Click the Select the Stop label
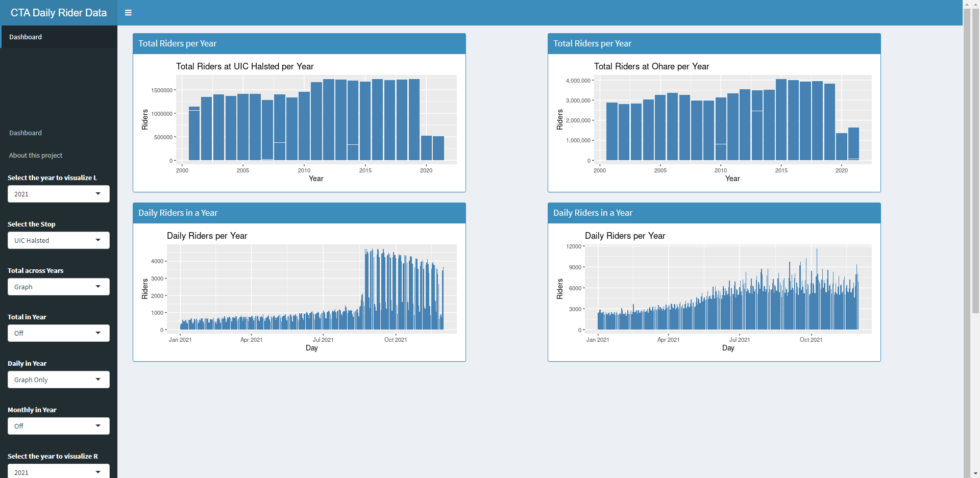This screenshot has height=478, width=980. 32,224
